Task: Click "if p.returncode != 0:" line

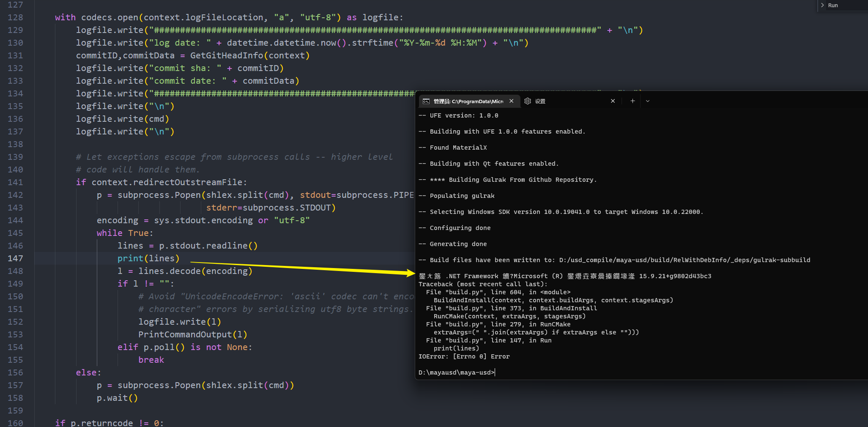Action: coord(110,423)
